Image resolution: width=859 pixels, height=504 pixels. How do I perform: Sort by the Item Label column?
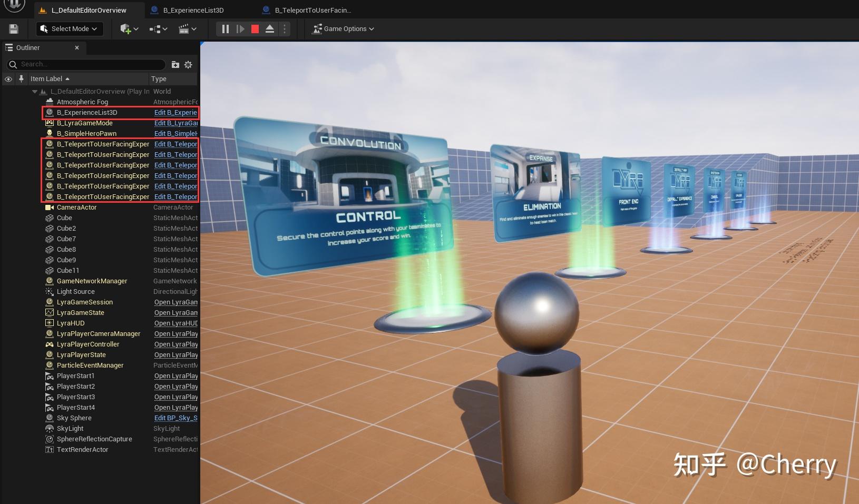point(87,79)
